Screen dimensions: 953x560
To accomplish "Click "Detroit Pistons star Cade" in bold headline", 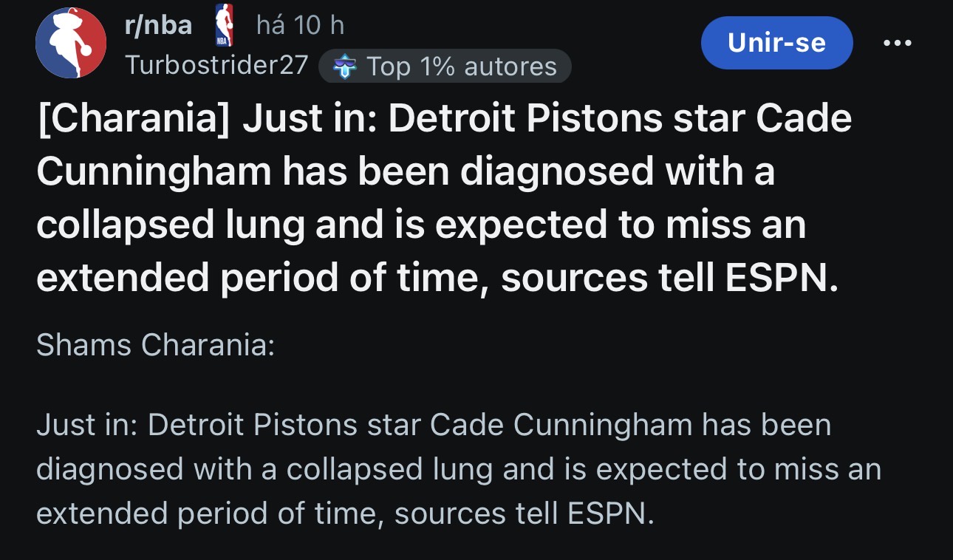I will click(620, 118).
